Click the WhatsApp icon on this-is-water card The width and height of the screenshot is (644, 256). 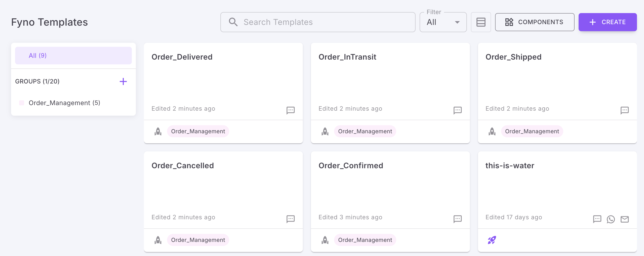click(x=611, y=219)
